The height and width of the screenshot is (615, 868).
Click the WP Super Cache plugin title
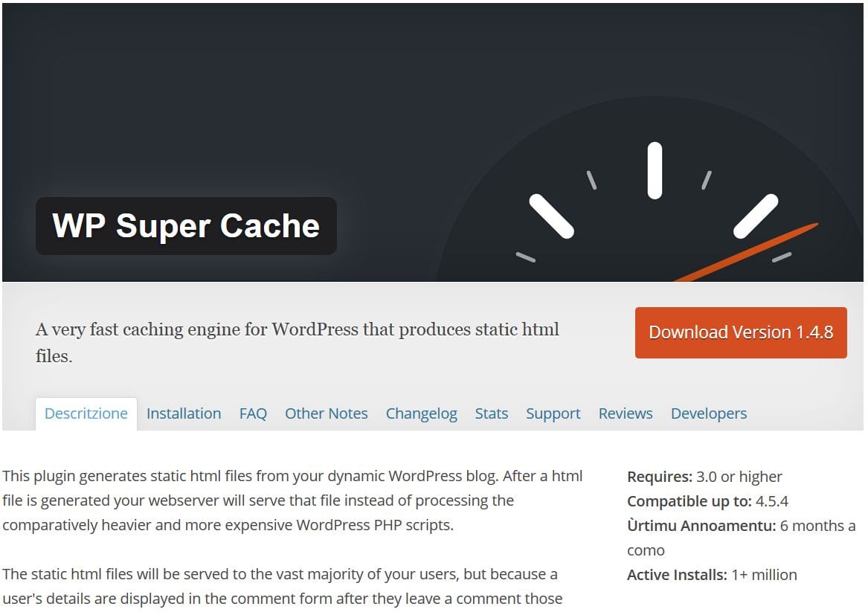coord(186,225)
